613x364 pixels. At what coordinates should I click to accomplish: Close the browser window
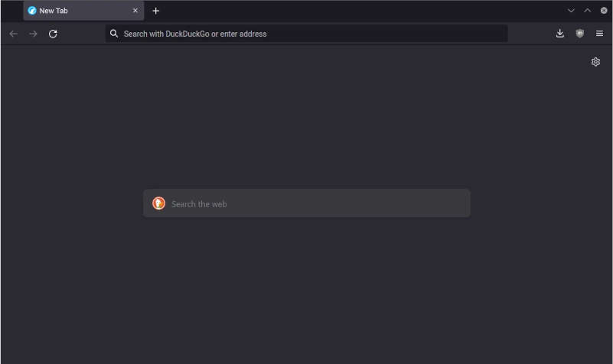click(604, 11)
